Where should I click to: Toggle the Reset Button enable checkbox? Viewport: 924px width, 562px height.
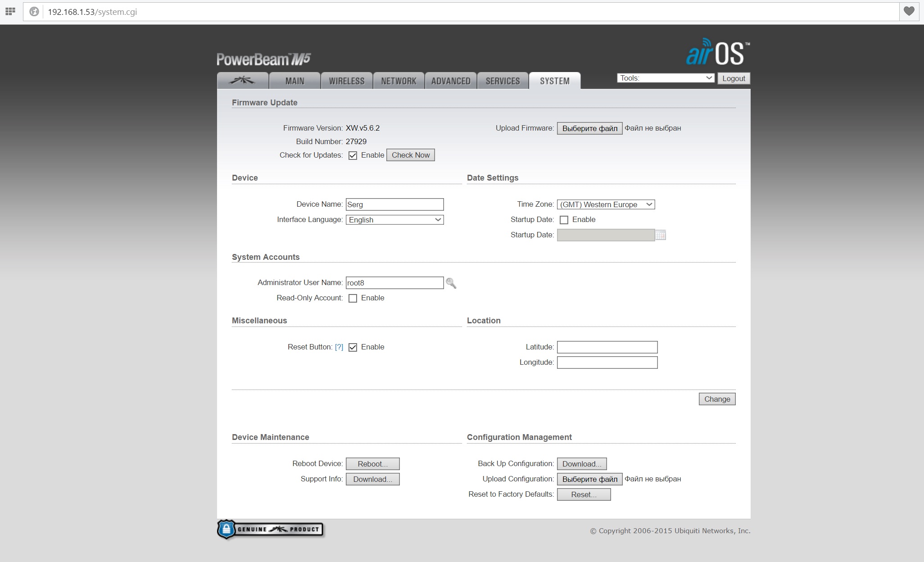353,347
